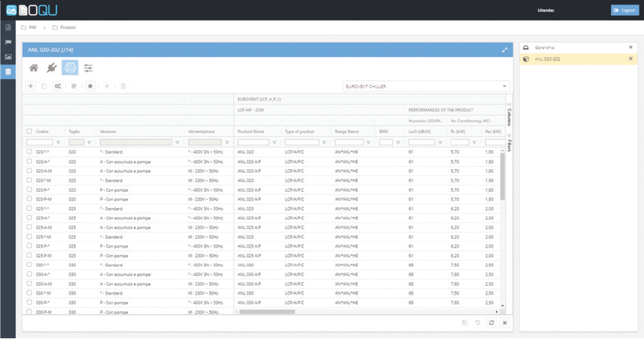Screen dimensions: 644x339
Task: Open the home view icon
Action: coord(34,68)
